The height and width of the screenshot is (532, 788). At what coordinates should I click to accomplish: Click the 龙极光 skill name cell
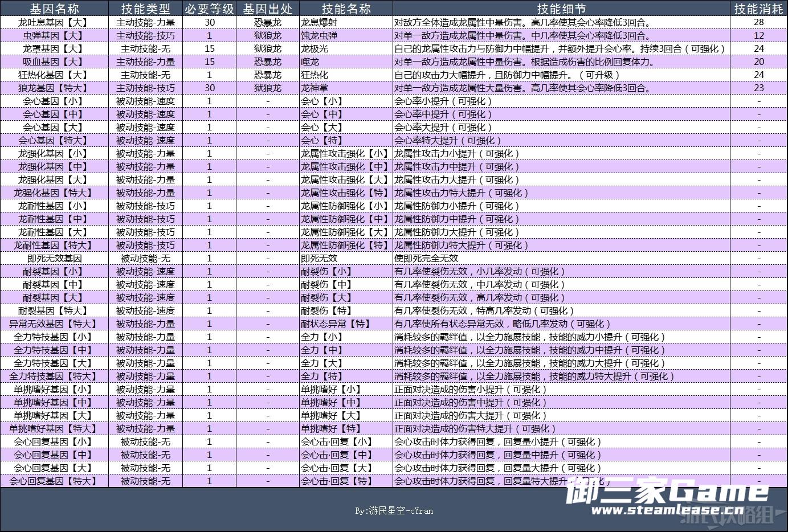[315, 48]
